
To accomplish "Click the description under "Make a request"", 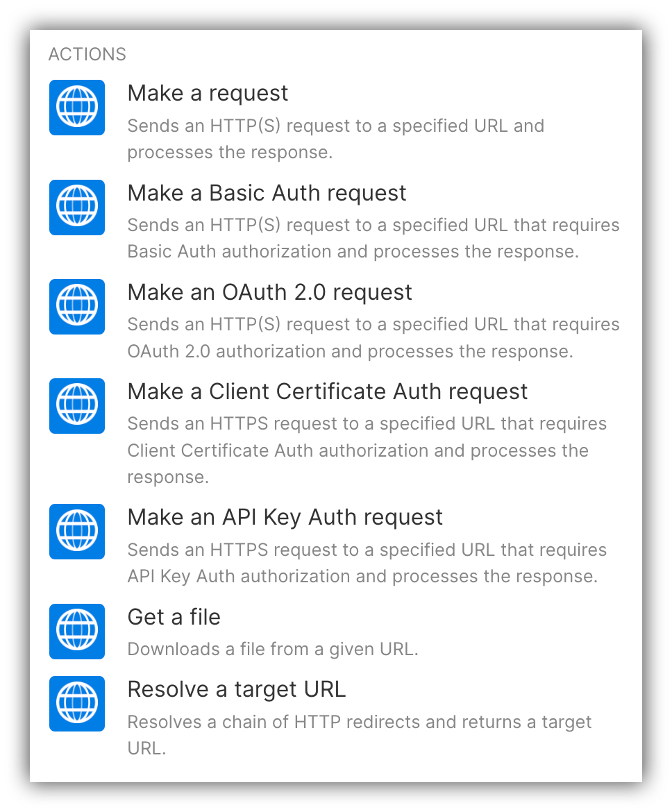I will pos(335,139).
